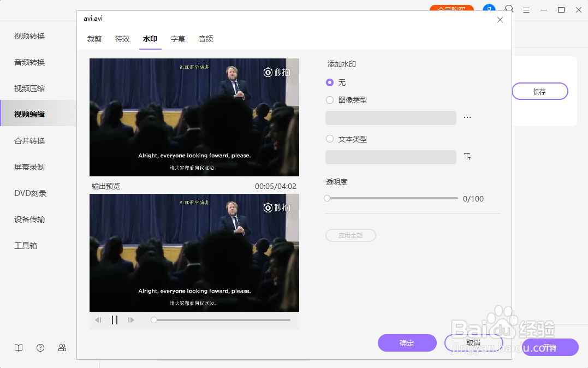Step to next frame
Screen dimensions: 588x368
(131, 320)
